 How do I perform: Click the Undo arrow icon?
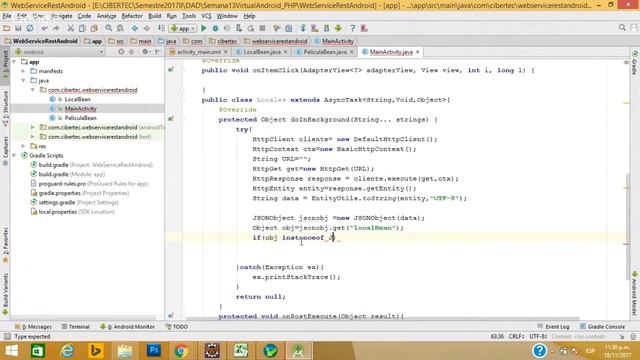tap(44, 28)
